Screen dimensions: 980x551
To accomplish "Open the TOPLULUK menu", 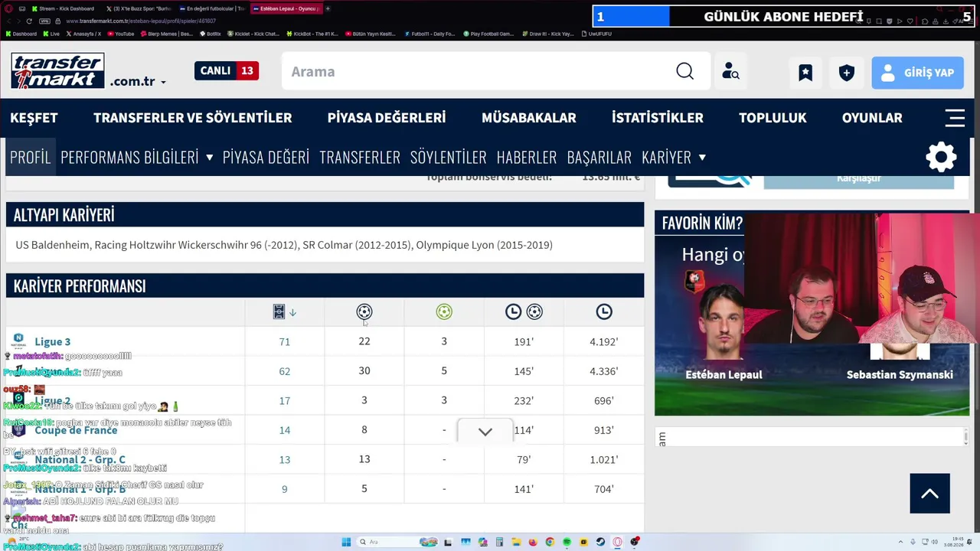I will click(773, 118).
